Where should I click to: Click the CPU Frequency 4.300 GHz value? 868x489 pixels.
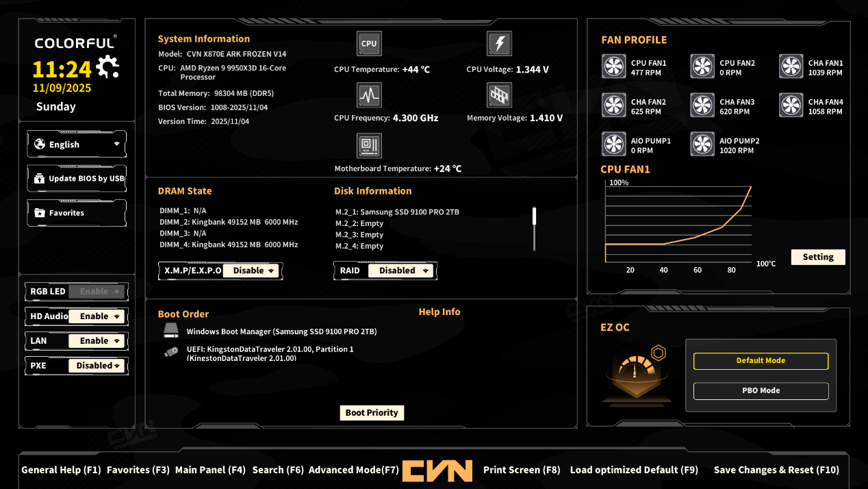416,118
